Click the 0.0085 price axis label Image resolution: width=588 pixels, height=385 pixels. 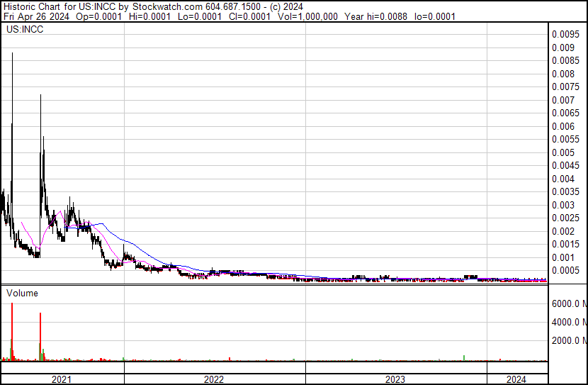[x=565, y=60]
